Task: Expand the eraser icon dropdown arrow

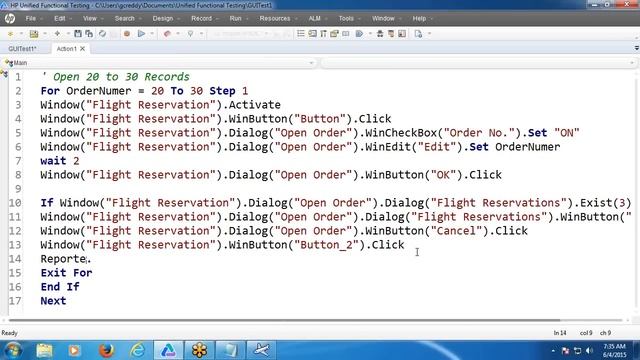Action: (x=178, y=34)
